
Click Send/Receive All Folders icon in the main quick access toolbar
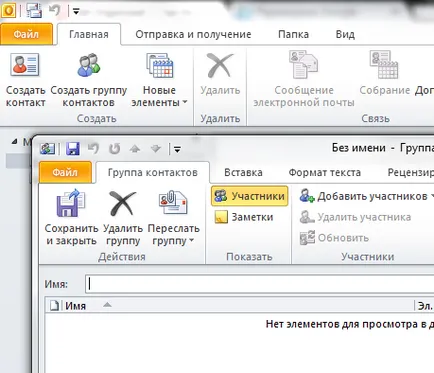pyautogui.click(x=34, y=11)
